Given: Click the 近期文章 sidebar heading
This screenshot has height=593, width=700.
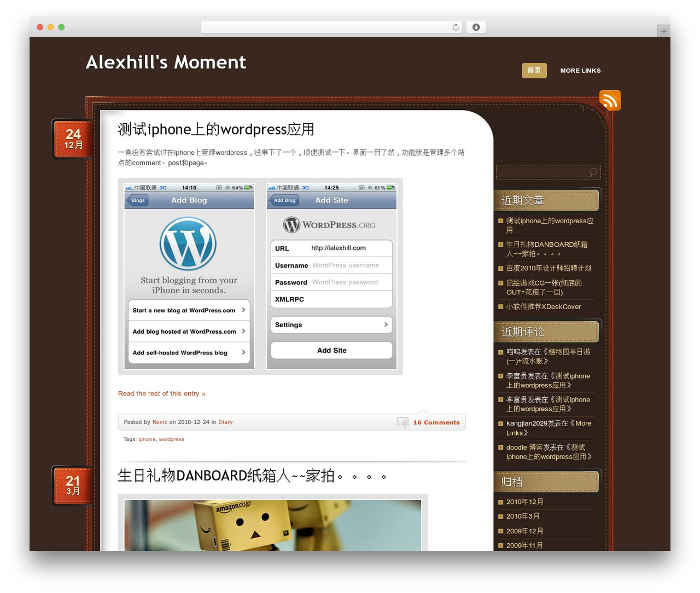Looking at the screenshot, I should [x=546, y=200].
